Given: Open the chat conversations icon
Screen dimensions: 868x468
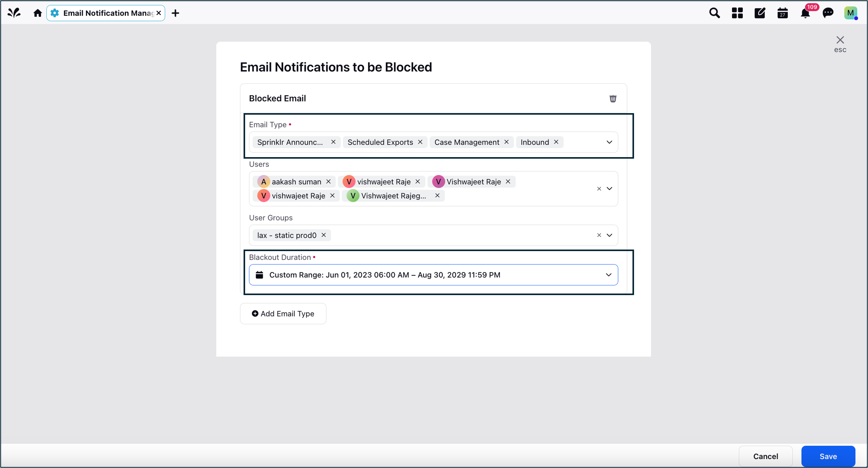Looking at the screenshot, I should pyautogui.click(x=828, y=13).
